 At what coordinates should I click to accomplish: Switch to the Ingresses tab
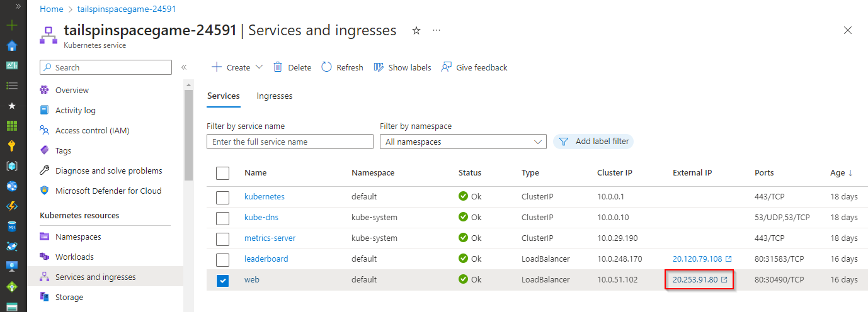point(275,96)
